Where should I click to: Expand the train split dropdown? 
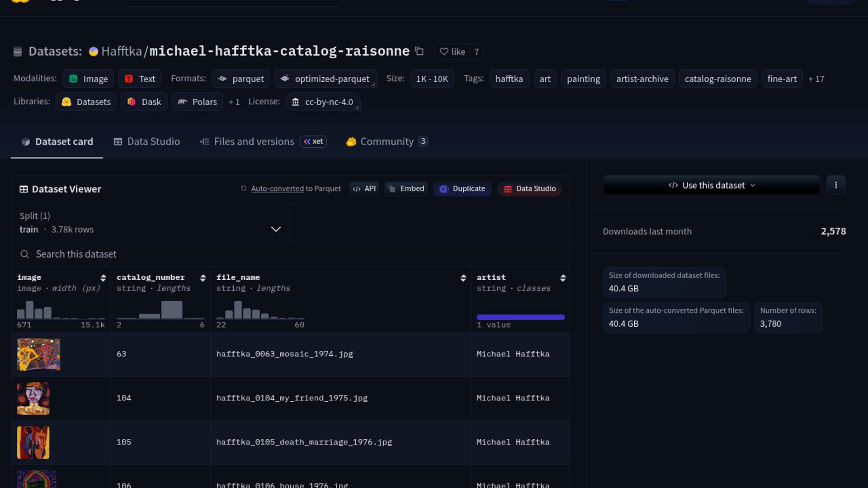pyautogui.click(x=276, y=229)
